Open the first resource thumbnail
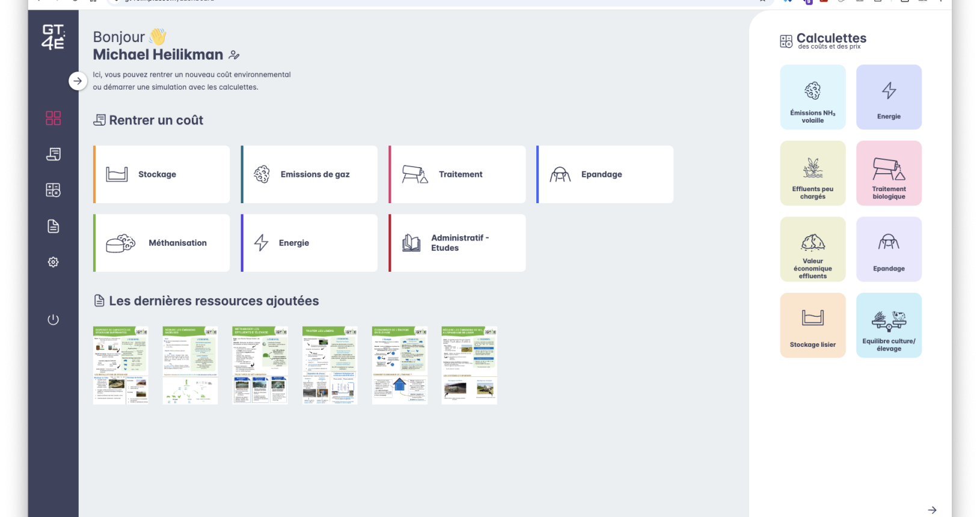Viewport: 980px width, 517px height. pyautogui.click(x=120, y=365)
